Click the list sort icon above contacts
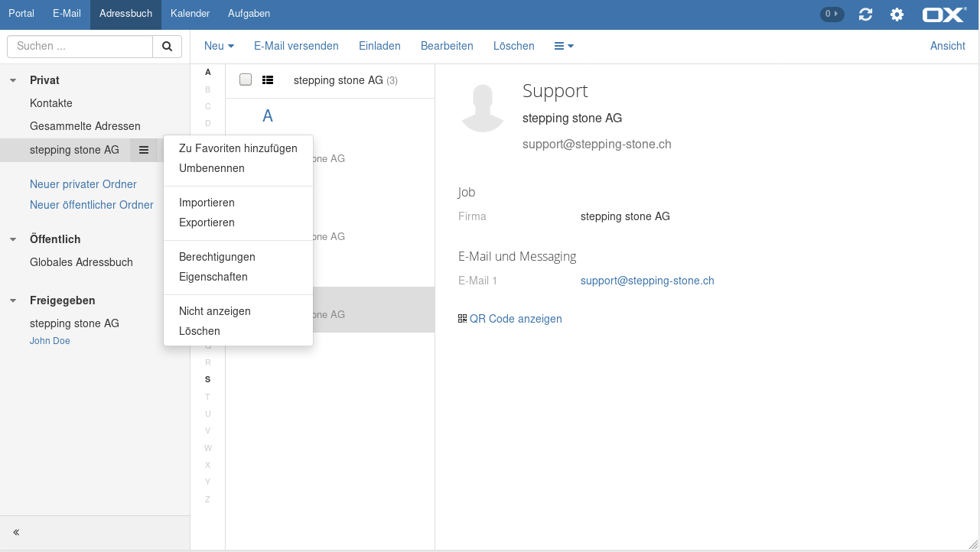The width and height of the screenshot is (980, 552). point(268,80)
